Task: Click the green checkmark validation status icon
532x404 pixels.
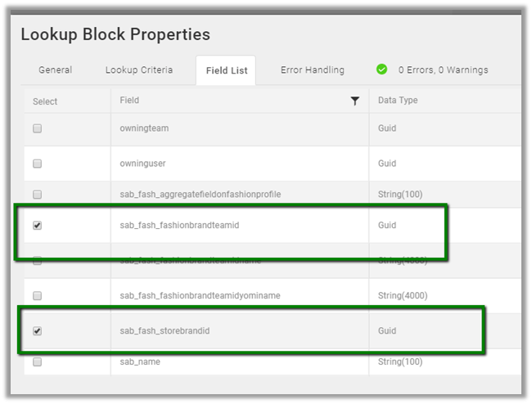Action: [381, 70]
